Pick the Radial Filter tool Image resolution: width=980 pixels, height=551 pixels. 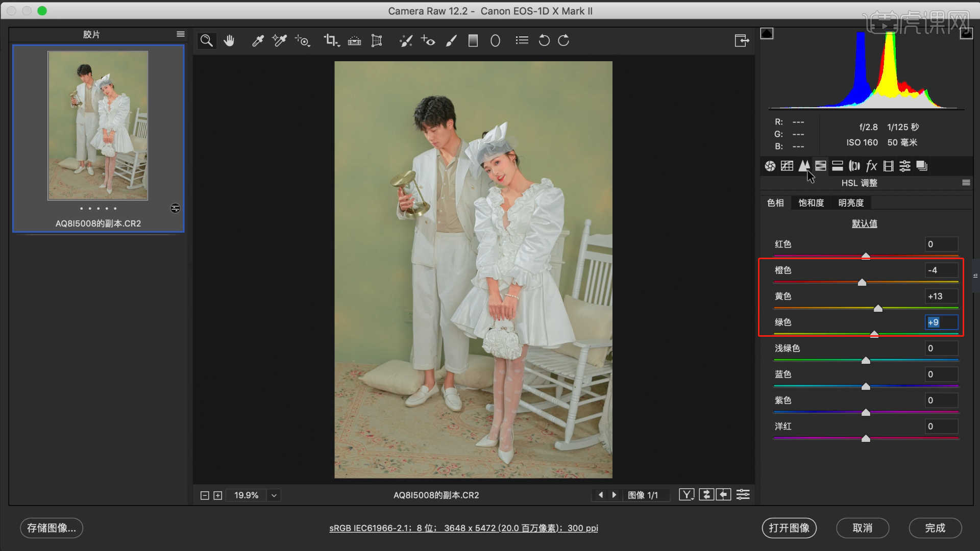point(495,41)
